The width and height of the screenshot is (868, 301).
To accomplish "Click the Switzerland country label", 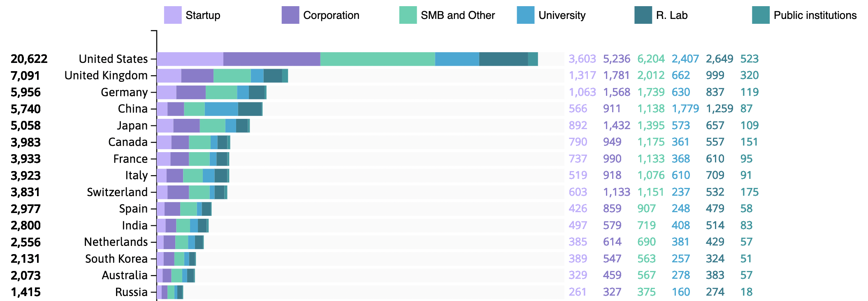I will (x=117, y=192).
